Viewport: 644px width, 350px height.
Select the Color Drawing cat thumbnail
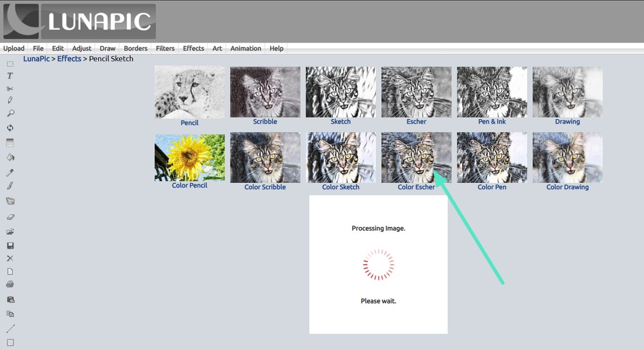pos(568,157)
